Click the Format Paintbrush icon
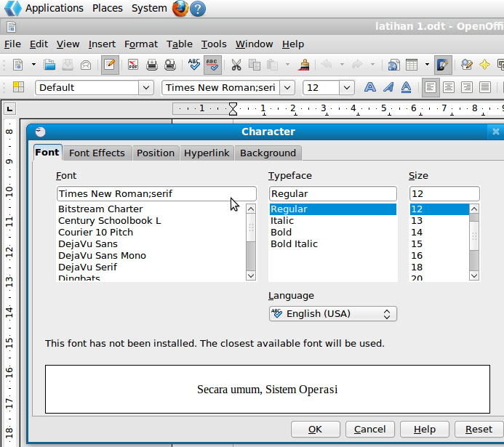This screenshot has width=504, height=447. [x=304, y=65]
